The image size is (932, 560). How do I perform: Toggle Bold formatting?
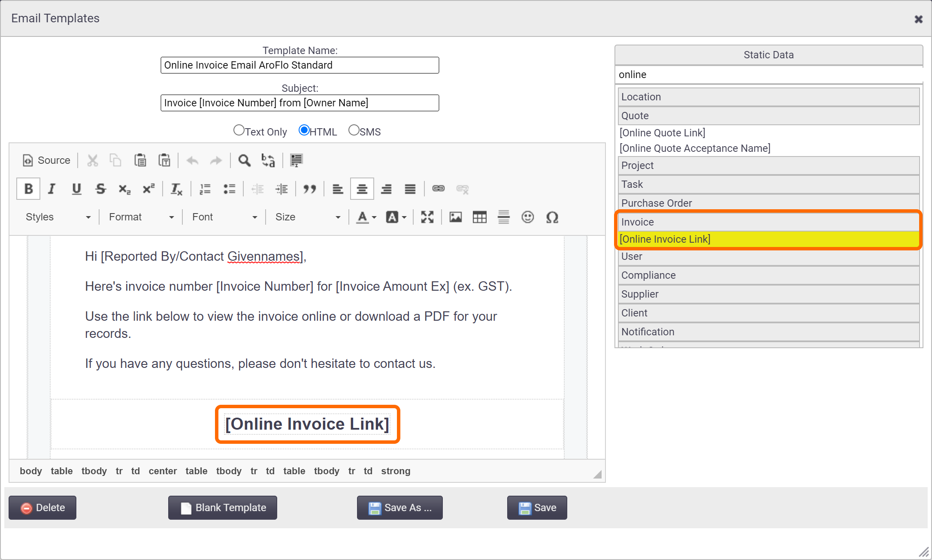(x=28, y=189)
